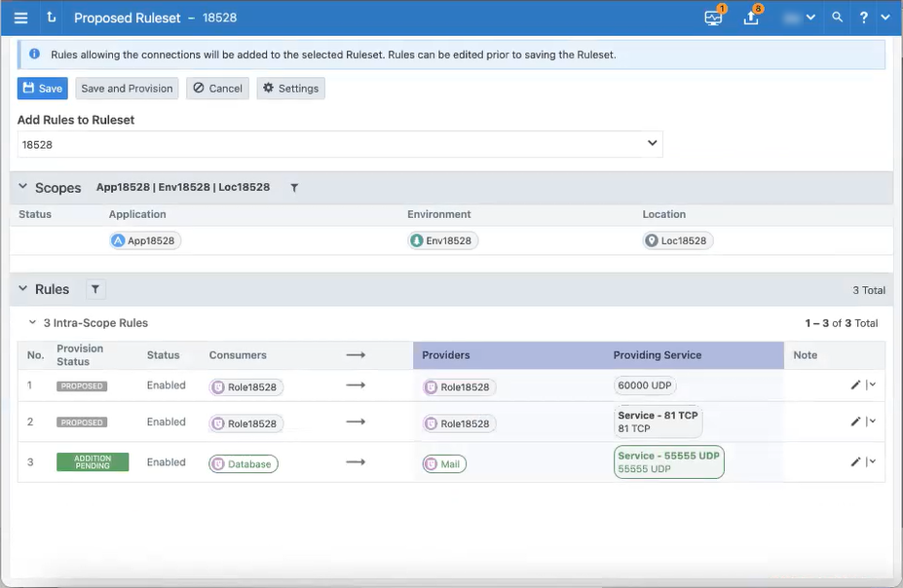Screen dimensions: 903x588
Task: Click the Note column header
Action: click(805, 355)
